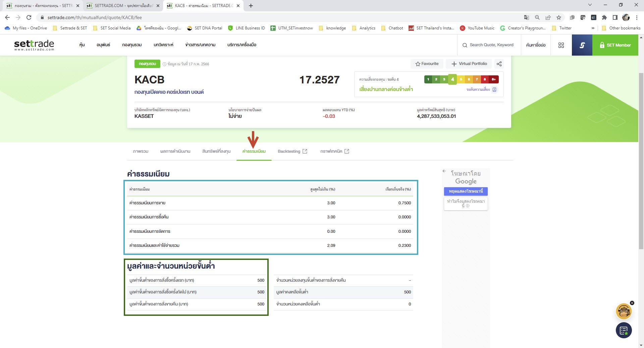
Task: Toggle the bookmark star in address bar
Action: point(559,17)
